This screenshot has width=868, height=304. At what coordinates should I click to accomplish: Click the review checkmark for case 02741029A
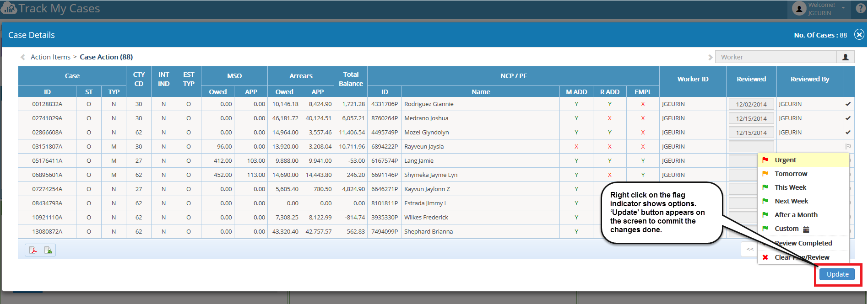coord(848,118)
